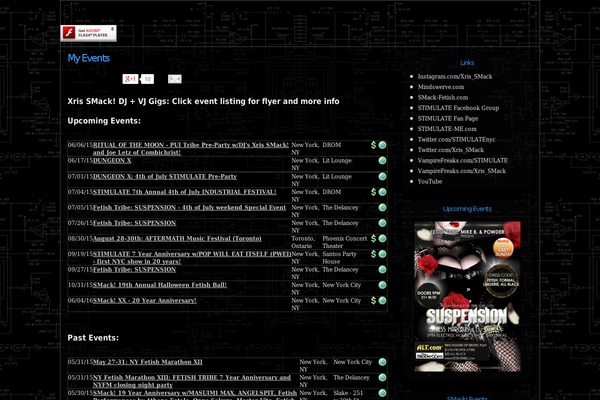
Task: Open VampireFreaks.com/STIMULATE link
Action: 462,160
